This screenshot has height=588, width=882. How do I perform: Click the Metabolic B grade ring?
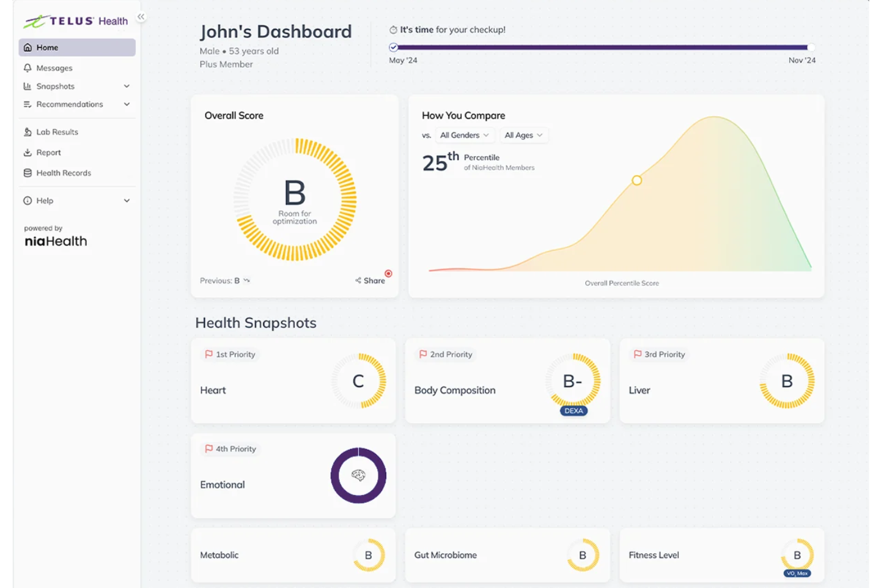click(368, 555)
